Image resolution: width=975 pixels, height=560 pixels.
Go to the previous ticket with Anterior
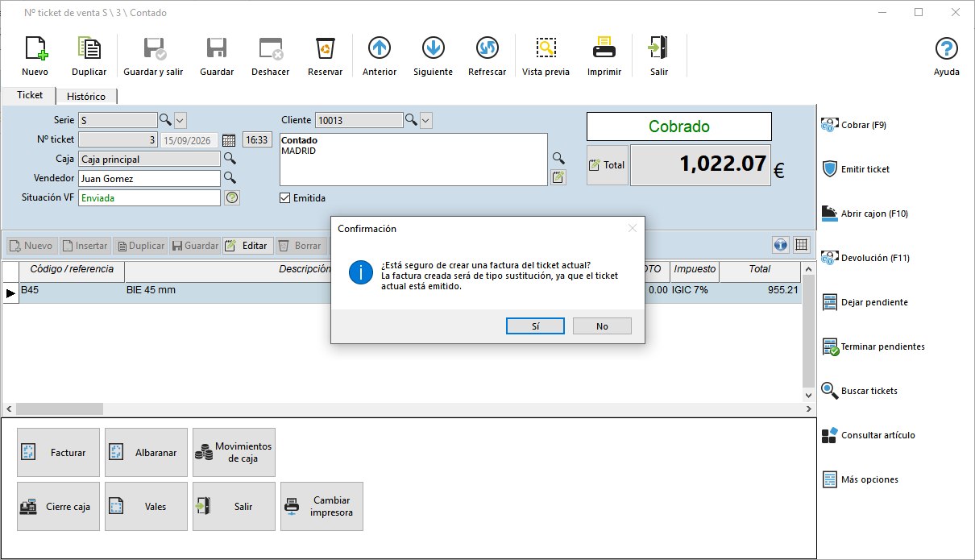pyautogui.click(x=380, y=56)
